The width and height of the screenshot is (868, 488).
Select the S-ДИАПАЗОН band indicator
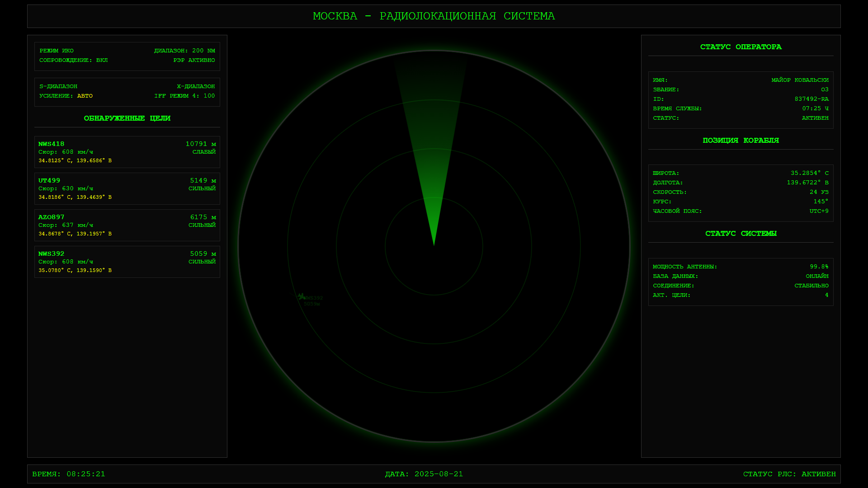tap(58, 86)
